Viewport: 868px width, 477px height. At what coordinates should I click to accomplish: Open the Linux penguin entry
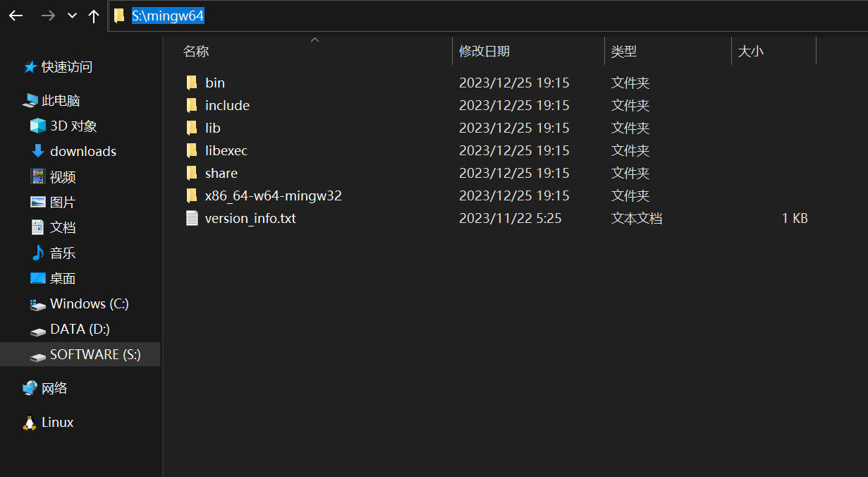point(30,423)
